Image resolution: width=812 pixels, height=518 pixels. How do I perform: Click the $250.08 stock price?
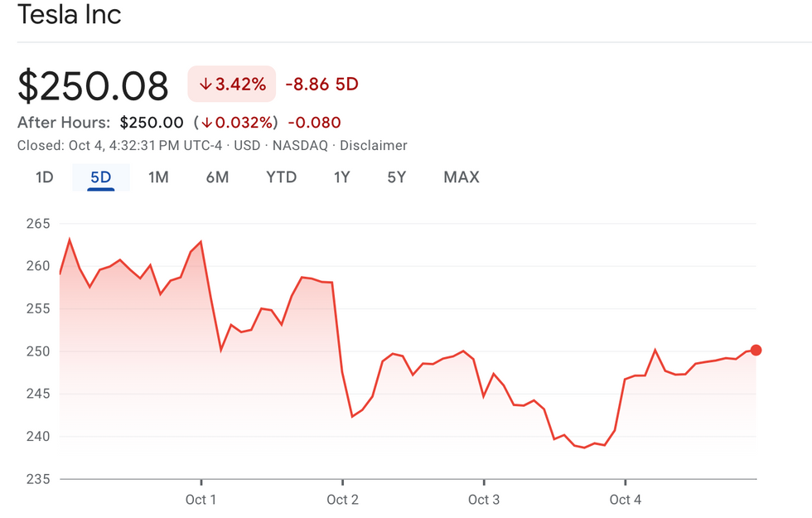pyautogui.click(x=93, y=86)
